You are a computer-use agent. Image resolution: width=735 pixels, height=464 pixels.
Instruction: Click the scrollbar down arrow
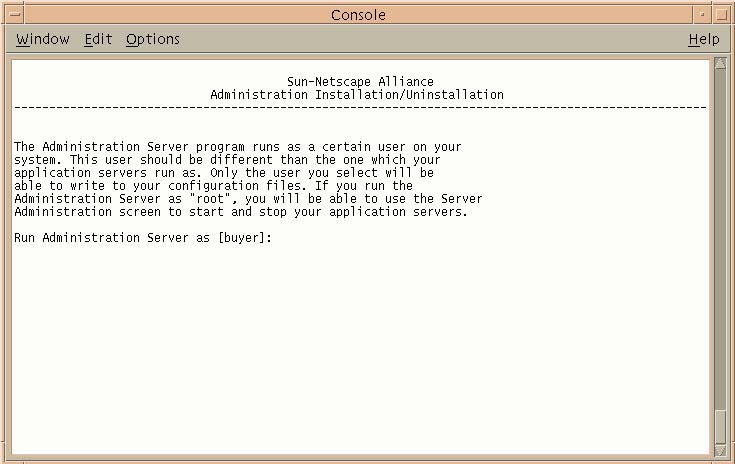pos(720,450)
